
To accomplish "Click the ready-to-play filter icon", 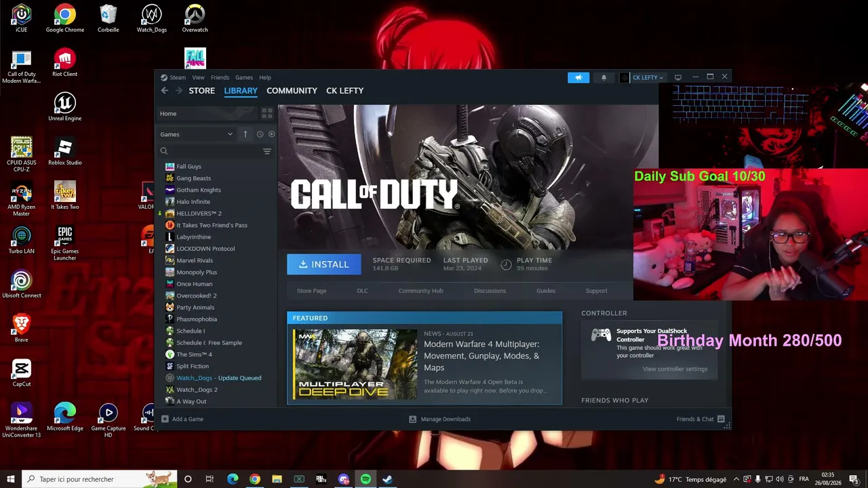I will pyautogui.click(x=271, y=134).
